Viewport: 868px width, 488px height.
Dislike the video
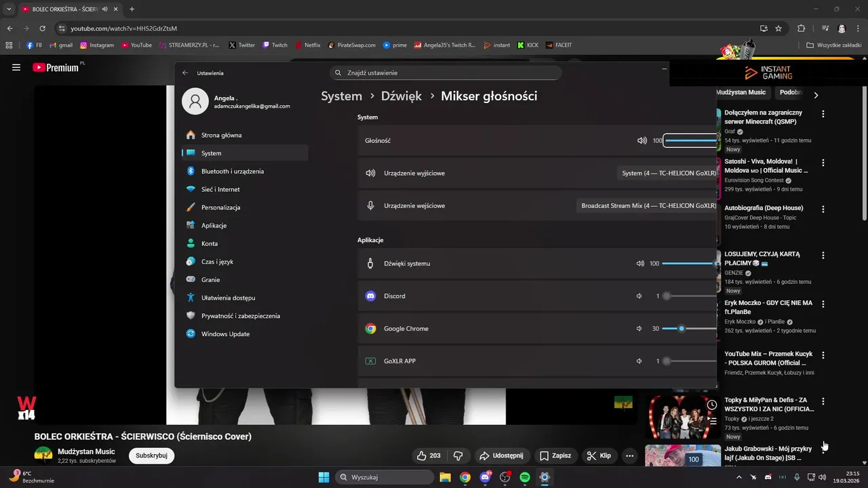(458, 455)
